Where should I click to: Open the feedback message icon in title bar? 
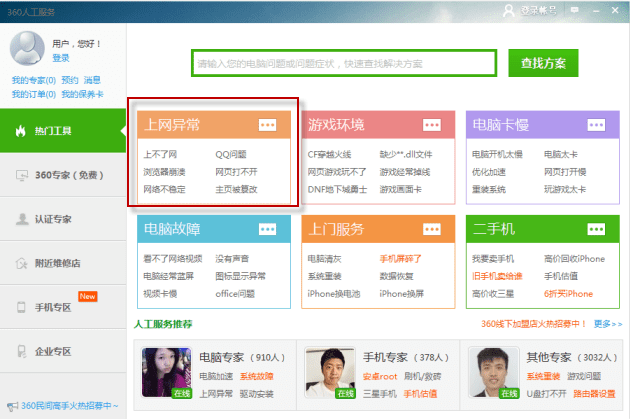point(575,10)
